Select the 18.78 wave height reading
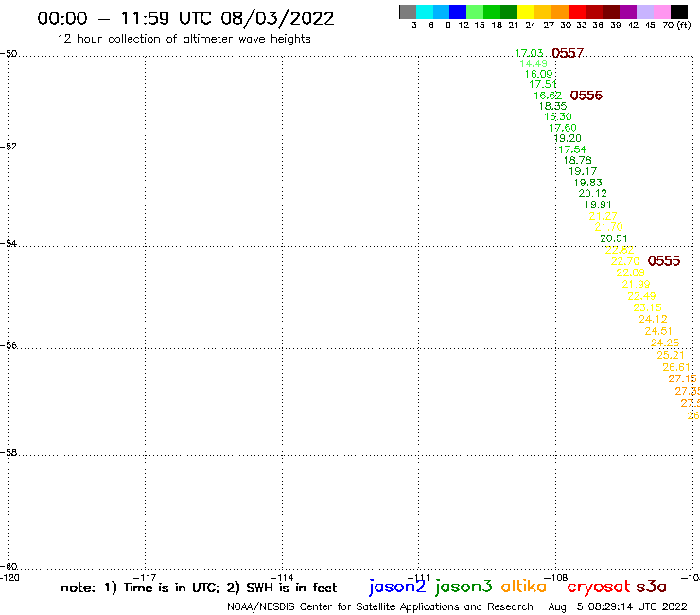The width and height of the screenshot is (700, 615). coord(578,160)
